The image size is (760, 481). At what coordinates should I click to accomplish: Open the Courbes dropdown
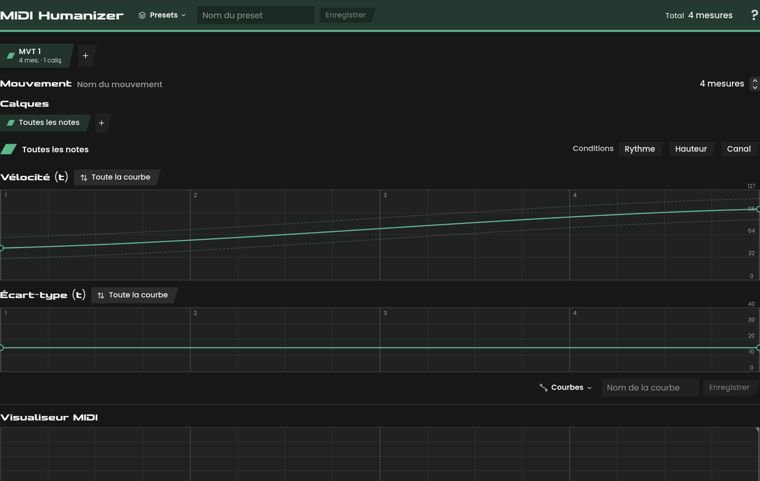click(566, 387)
